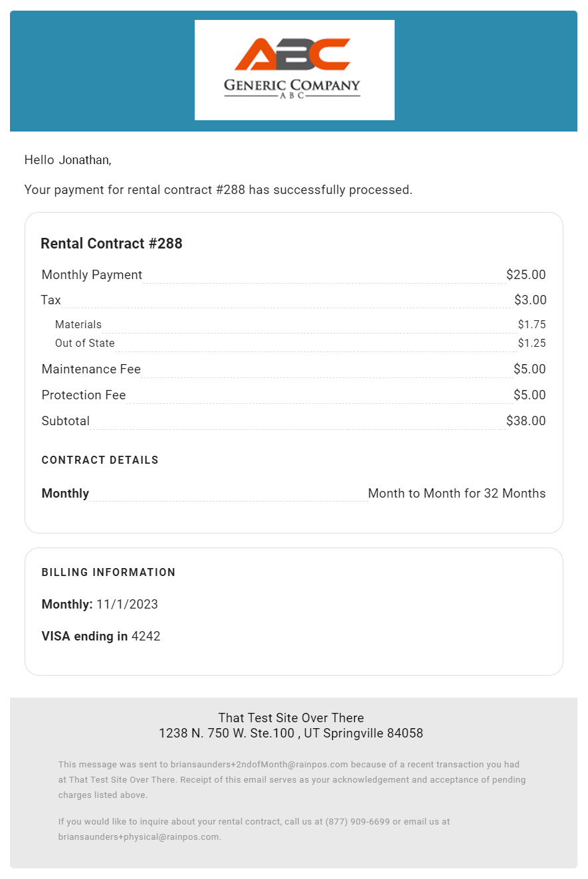Click the Tax line label
588x879 pixels.
coord(51,300)
